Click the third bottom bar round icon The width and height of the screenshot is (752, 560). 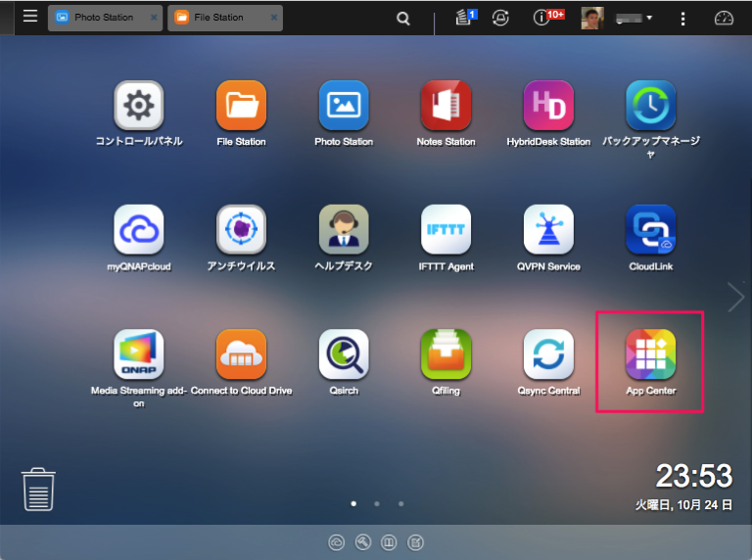(389, 542)
